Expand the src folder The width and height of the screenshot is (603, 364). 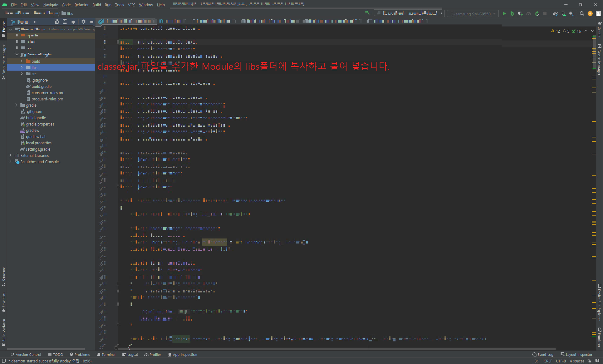click(22, 74)
